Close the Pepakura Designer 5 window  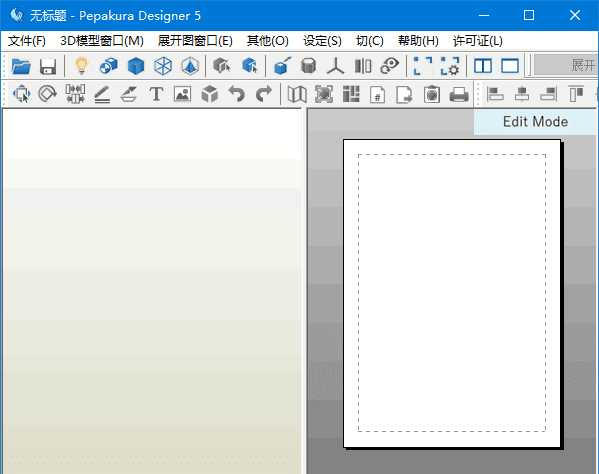click(x=575, y=15)
